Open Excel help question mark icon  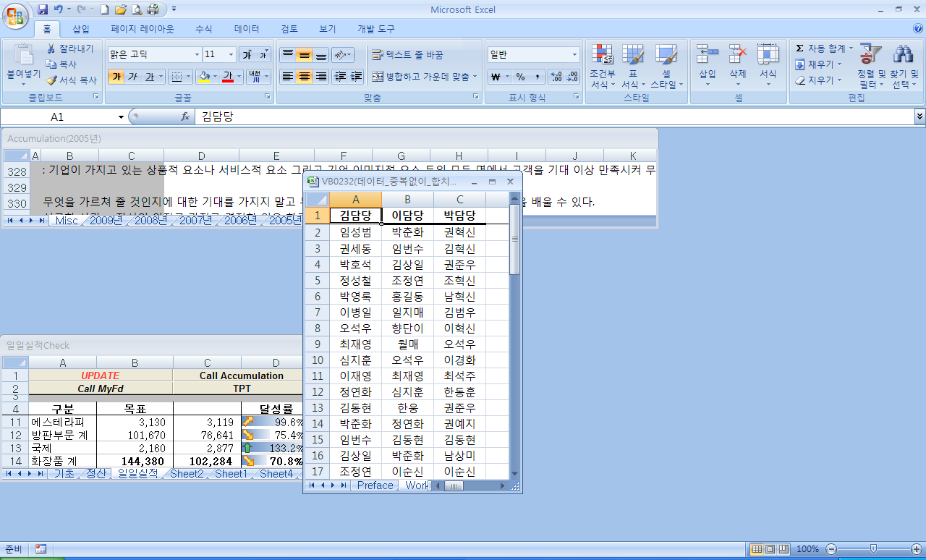[918, 29]
